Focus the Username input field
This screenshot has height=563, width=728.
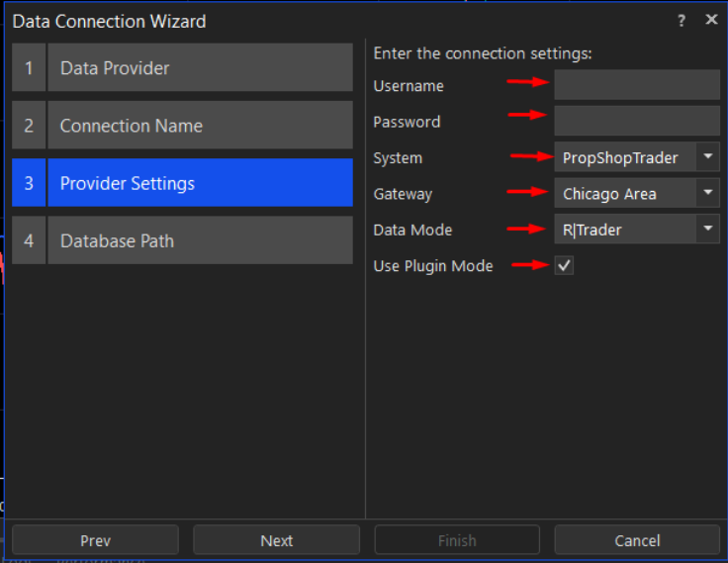(637, 84)
